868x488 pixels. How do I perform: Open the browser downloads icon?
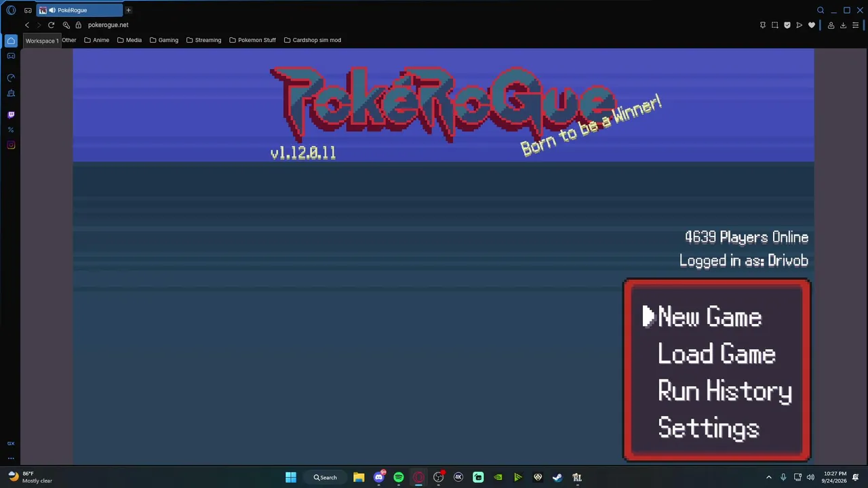(x=844, y=25)
